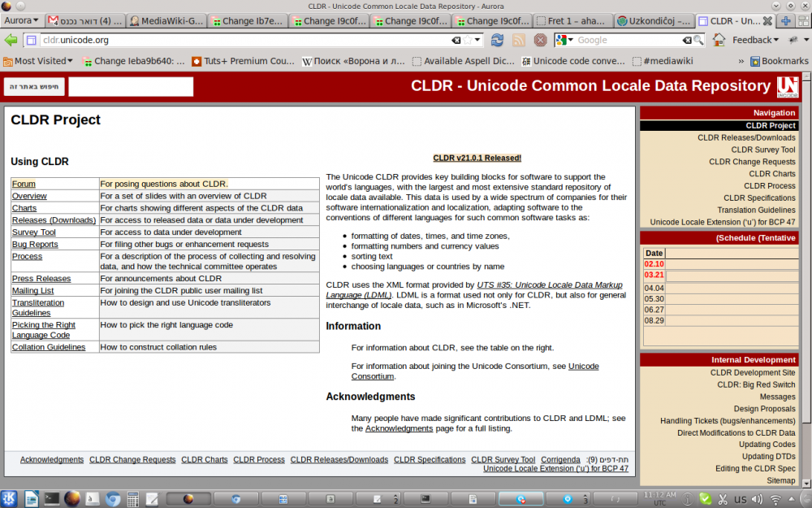Click the green shield tray icon
This screenshot has width=812, height=508.
pos(706,499)
